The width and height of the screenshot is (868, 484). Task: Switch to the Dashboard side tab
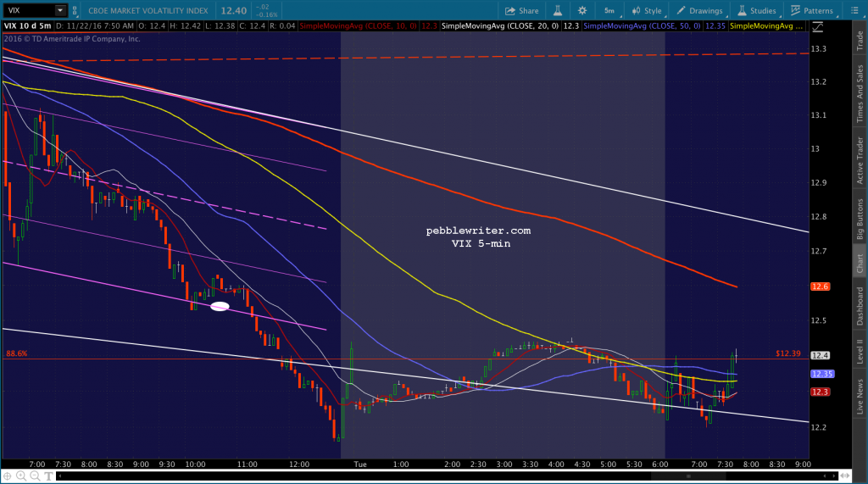click(x=860, y=306)
